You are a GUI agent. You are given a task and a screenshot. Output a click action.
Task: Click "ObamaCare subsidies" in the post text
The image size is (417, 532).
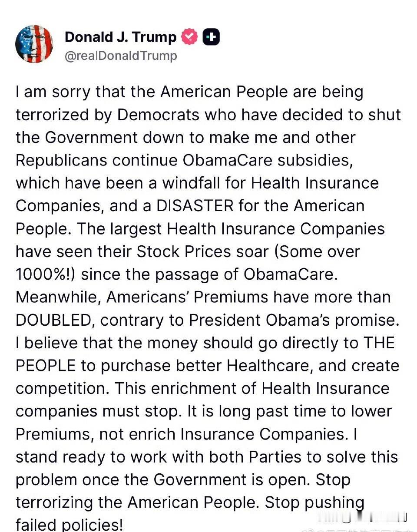266,160
